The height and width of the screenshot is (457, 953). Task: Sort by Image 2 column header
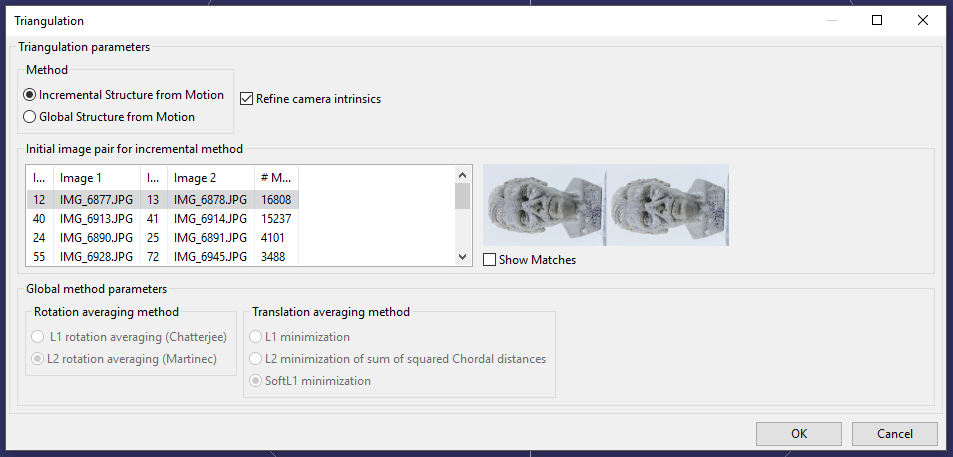click(x=210, y=178)
